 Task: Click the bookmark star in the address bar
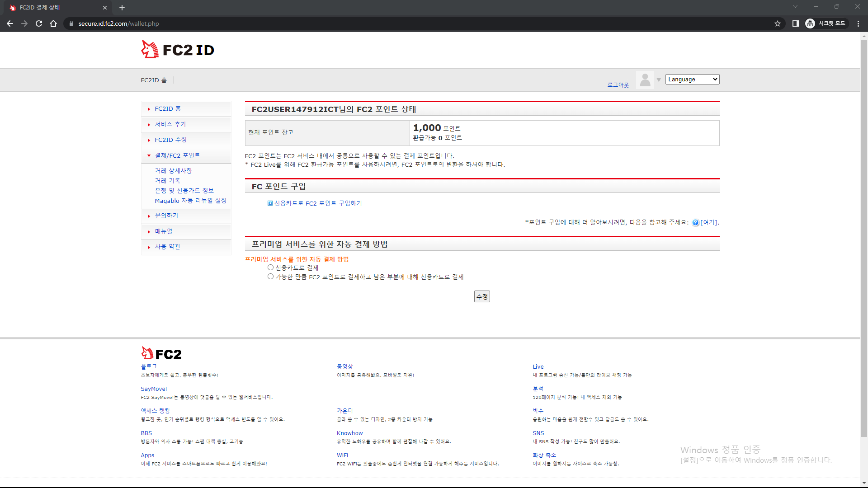click(778, 23)
